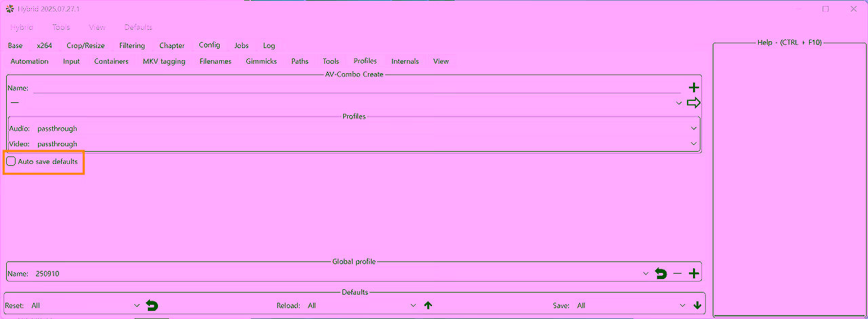Click the Reset defaults undo arrow icon
868x319 pixels.
(x=153, y=305)
